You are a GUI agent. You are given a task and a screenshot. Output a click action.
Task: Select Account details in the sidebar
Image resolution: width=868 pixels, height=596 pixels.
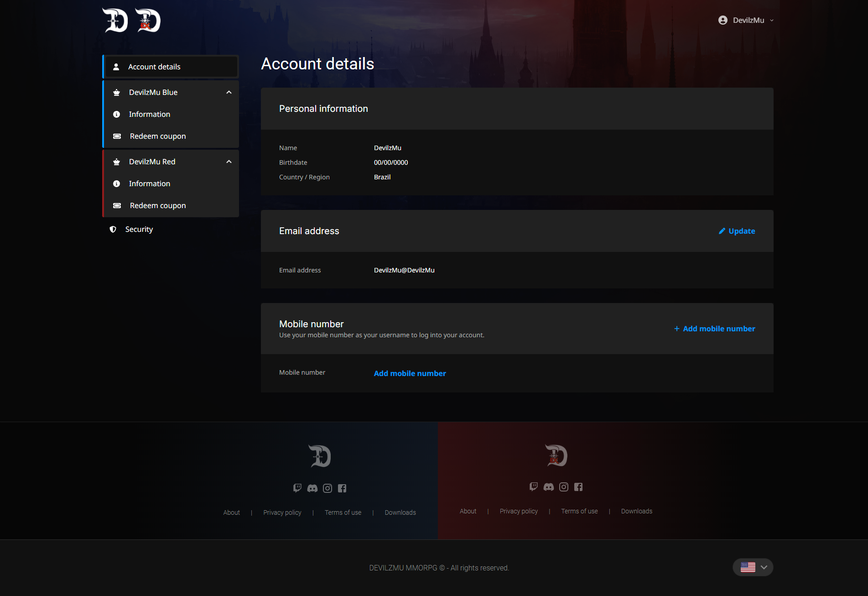pyautogui.click(x=154, y=67)
